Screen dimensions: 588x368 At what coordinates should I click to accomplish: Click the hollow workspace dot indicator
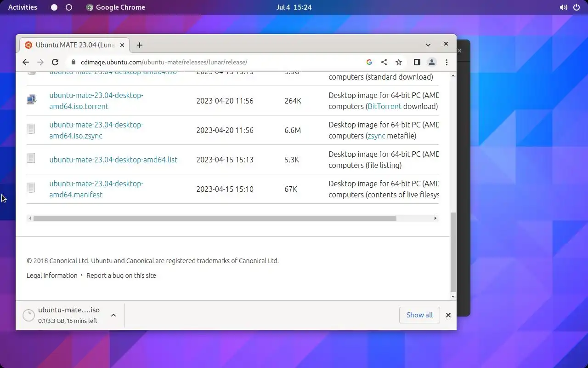pos(69,7)
